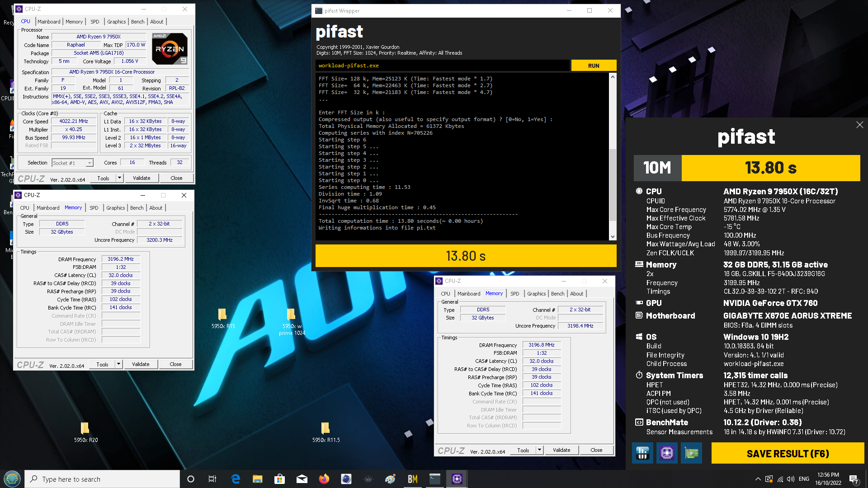The width and height of the screenshot is (868, 488).
Task: Click the 13.80 s result bar in pifast Wrapper
Action: pyautogui.click(x=466, y=256)
